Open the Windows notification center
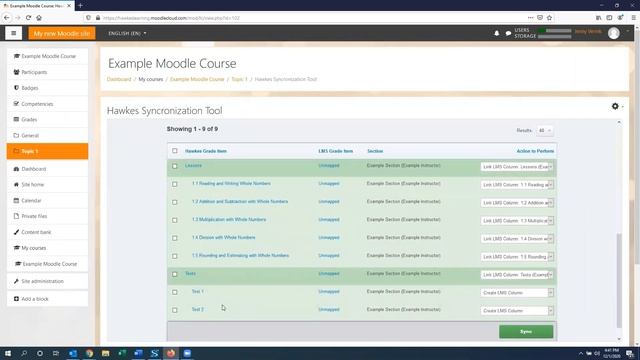640x360 pixels. click(x=630, y=353)
